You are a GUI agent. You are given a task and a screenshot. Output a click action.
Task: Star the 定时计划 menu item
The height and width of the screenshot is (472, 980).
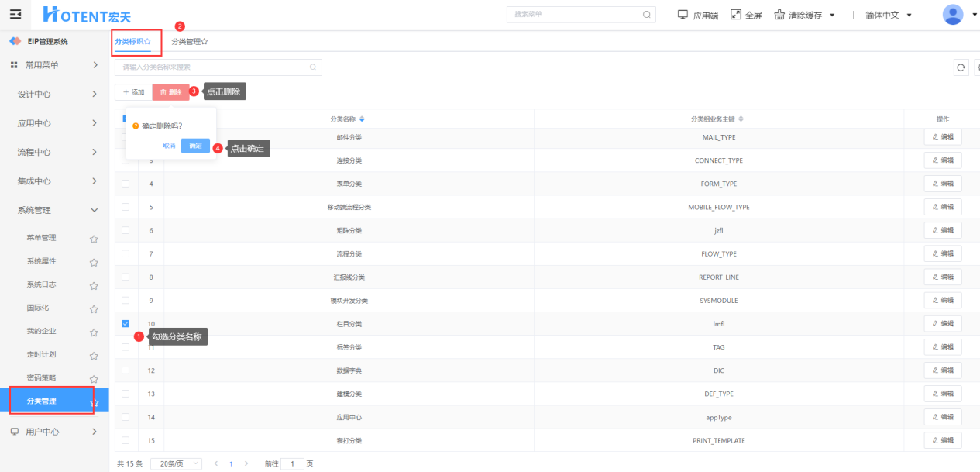[94, 356]
